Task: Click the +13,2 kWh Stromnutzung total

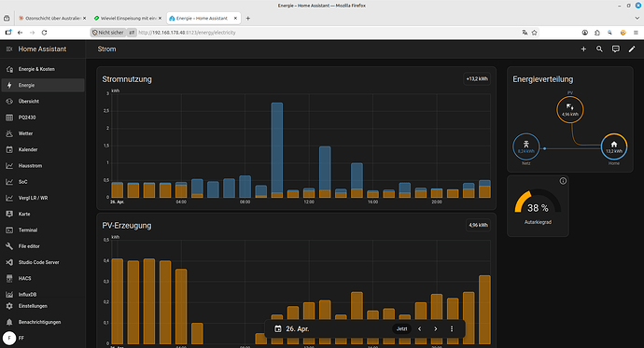Action: click(477, 78)
